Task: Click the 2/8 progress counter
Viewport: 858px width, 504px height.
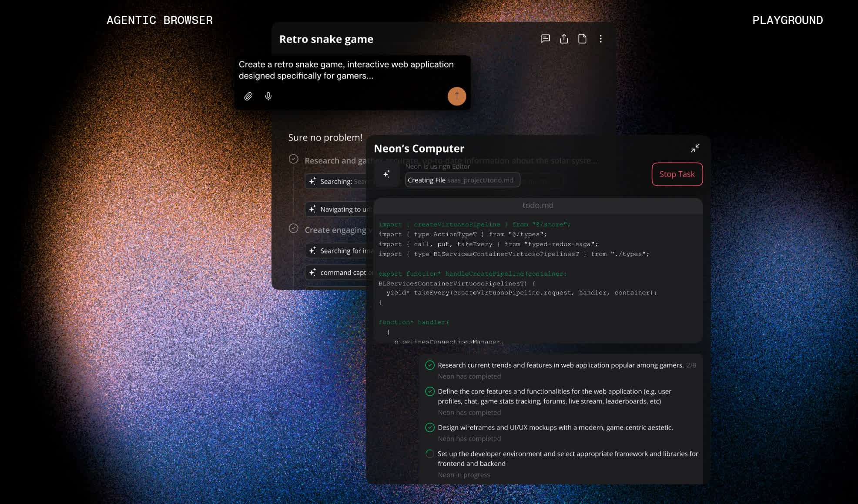Action: [691, 365]
